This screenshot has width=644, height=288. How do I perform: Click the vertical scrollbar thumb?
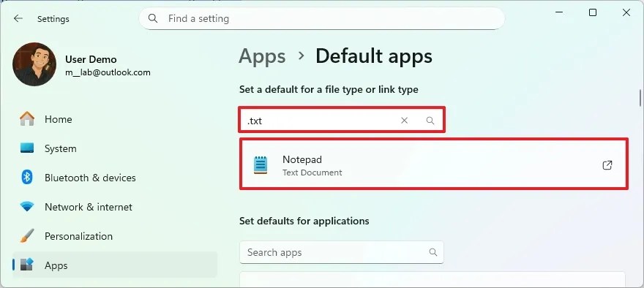[x=640, y=97]
